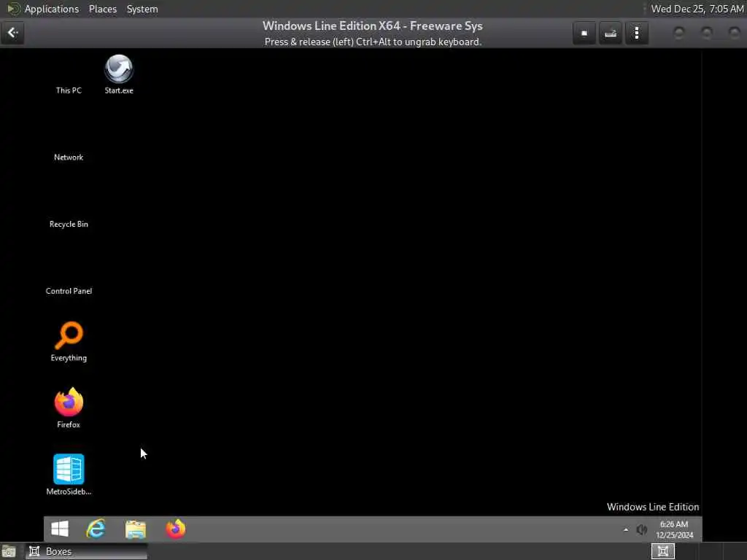Open the 6:26 AM taskbar clock

674,529
